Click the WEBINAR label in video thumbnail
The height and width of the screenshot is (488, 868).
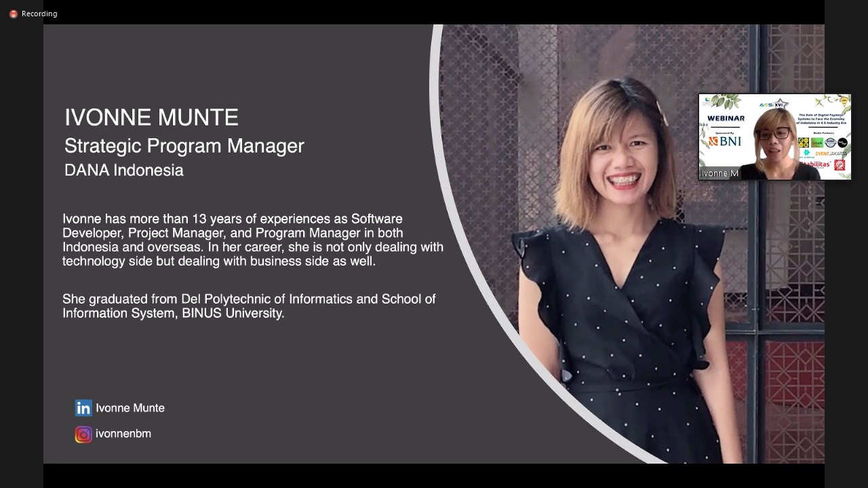coord(726,118)
